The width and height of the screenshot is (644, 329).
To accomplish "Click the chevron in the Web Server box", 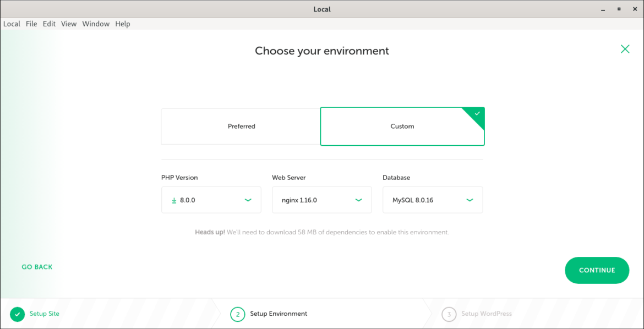I will (358, 200).
